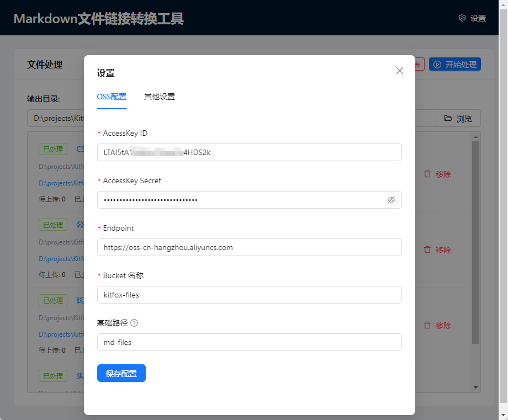Focus the AccessKey ID input field

tap(248, 152)
